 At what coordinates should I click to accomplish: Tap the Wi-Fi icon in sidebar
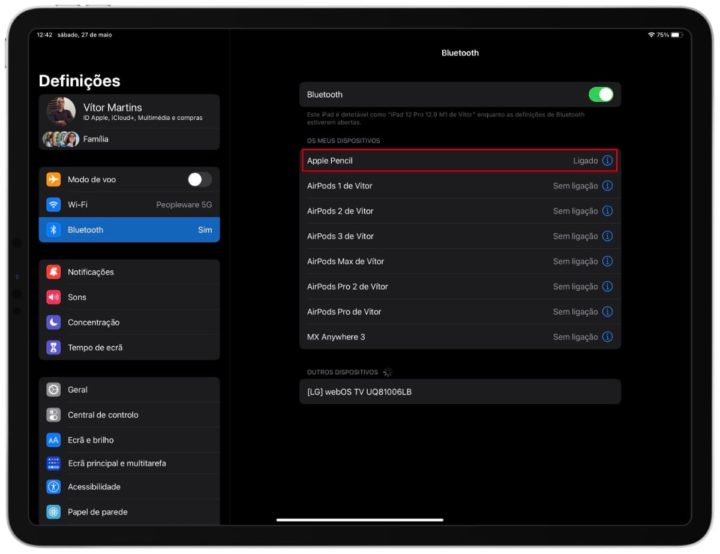(x=53, y=204)
